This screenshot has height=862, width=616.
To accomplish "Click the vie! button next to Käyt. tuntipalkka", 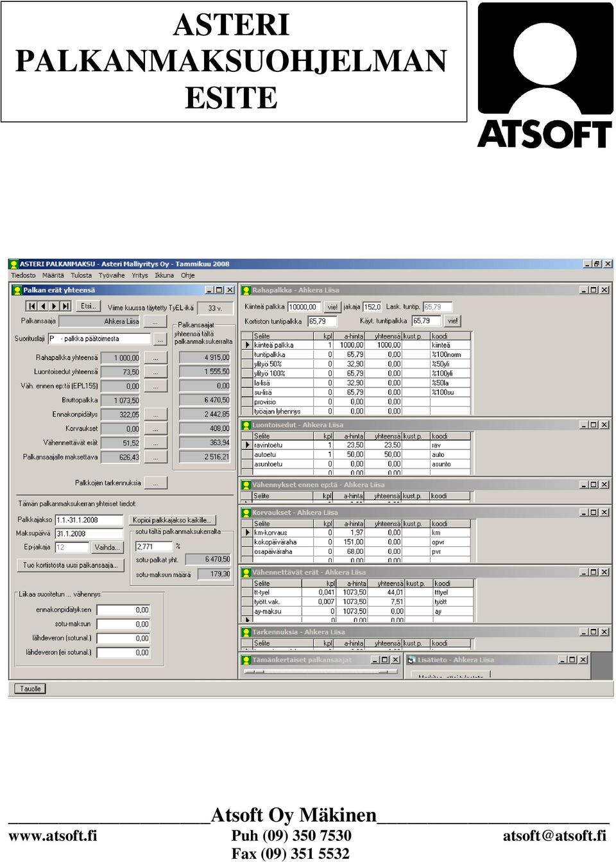I will point(452,320).
